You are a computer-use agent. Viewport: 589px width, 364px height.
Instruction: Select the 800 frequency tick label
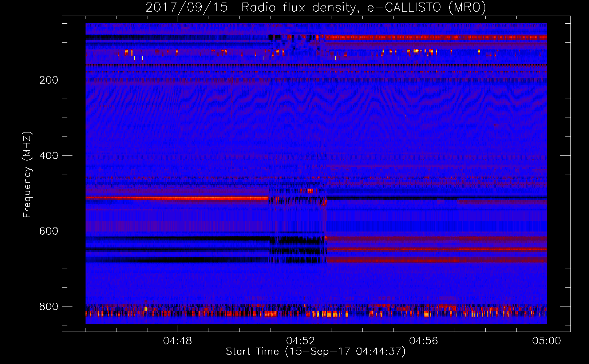click(49, 307)
